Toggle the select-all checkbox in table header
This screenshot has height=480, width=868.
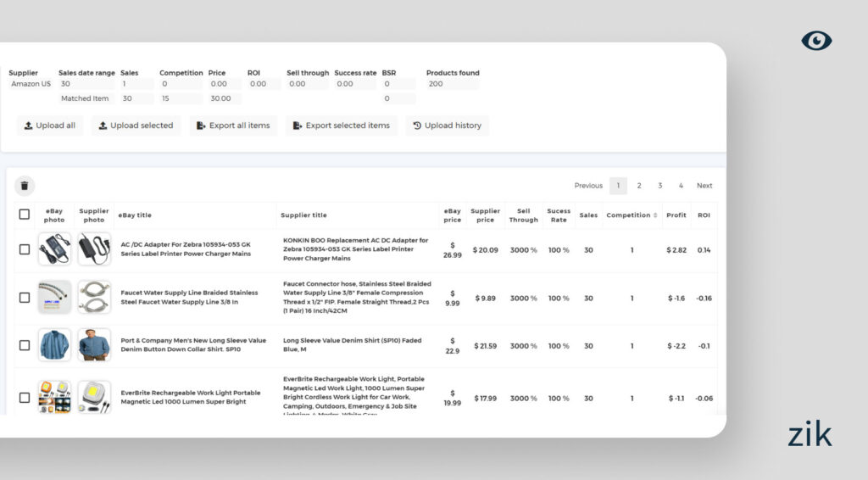click(25, 215)
